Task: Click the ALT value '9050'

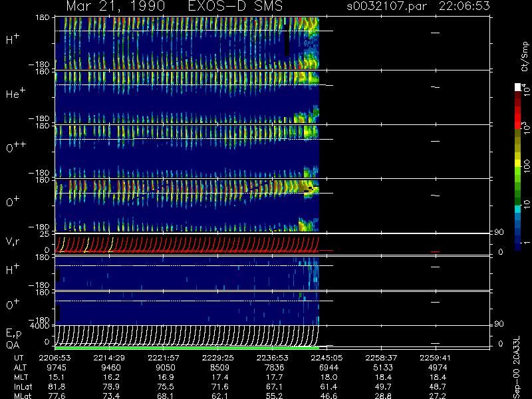Action: pos(165,368)
